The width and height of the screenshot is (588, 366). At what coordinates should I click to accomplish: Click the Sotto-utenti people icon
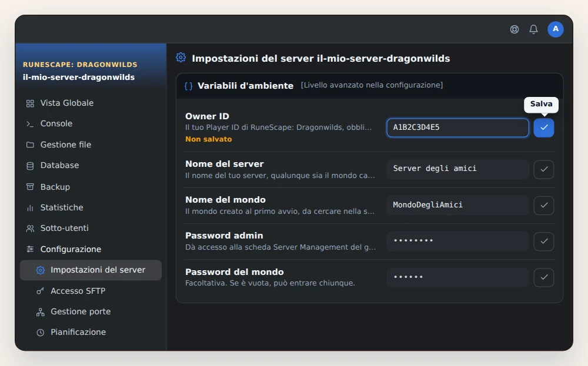point(30,228)
